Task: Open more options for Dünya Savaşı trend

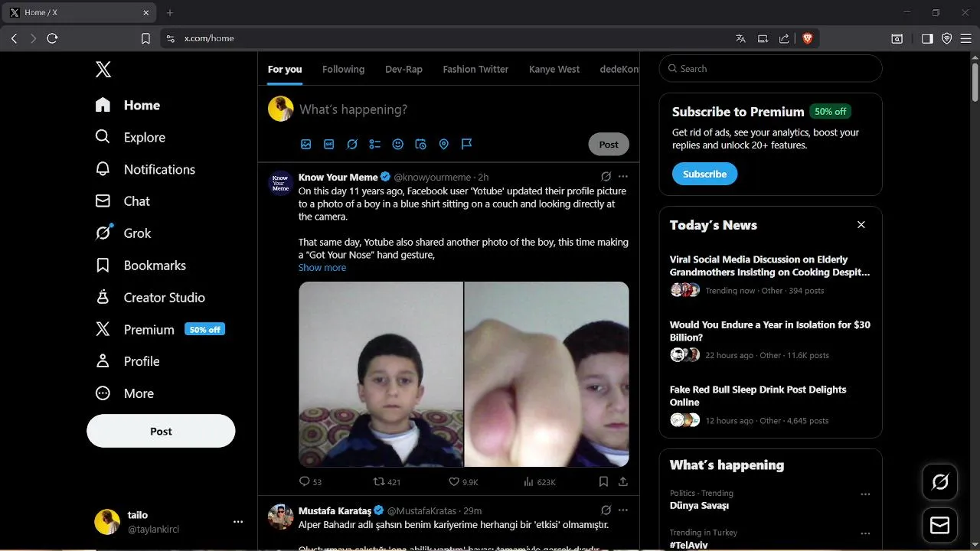Action: pyautogui.click(x=865, y=494)
